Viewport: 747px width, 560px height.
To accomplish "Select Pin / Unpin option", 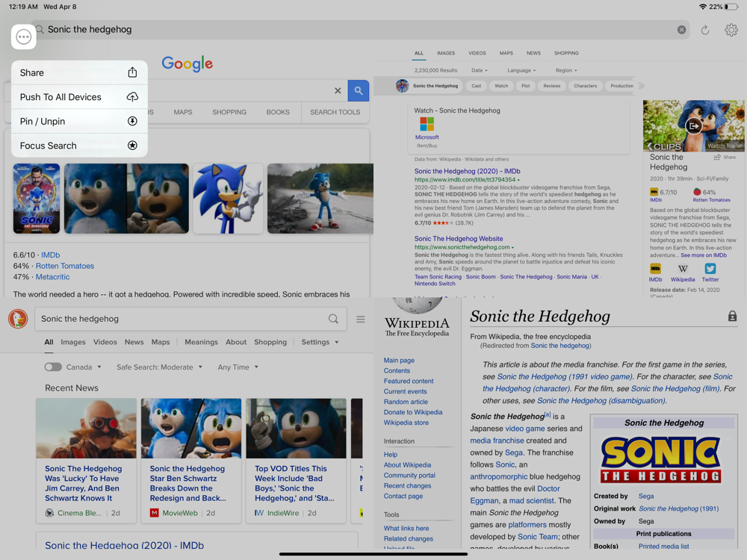I will pyautogui.click(x=79, y=121).
